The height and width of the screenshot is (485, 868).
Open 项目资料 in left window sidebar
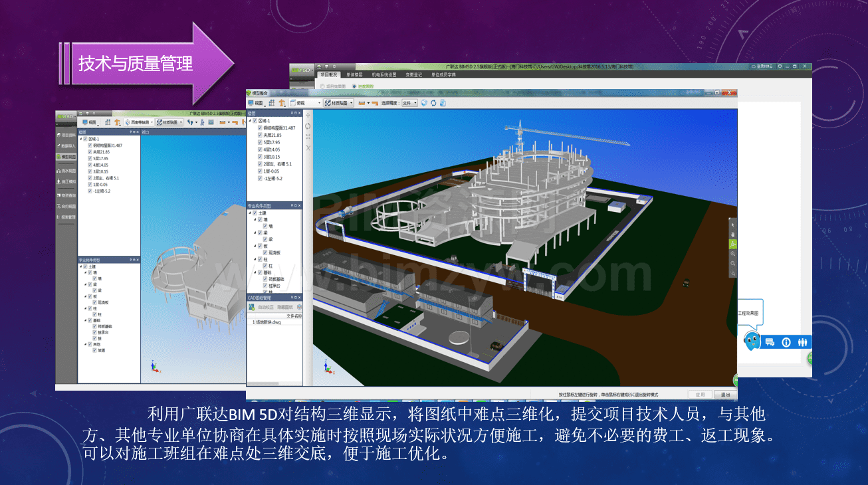coord(66,135)
